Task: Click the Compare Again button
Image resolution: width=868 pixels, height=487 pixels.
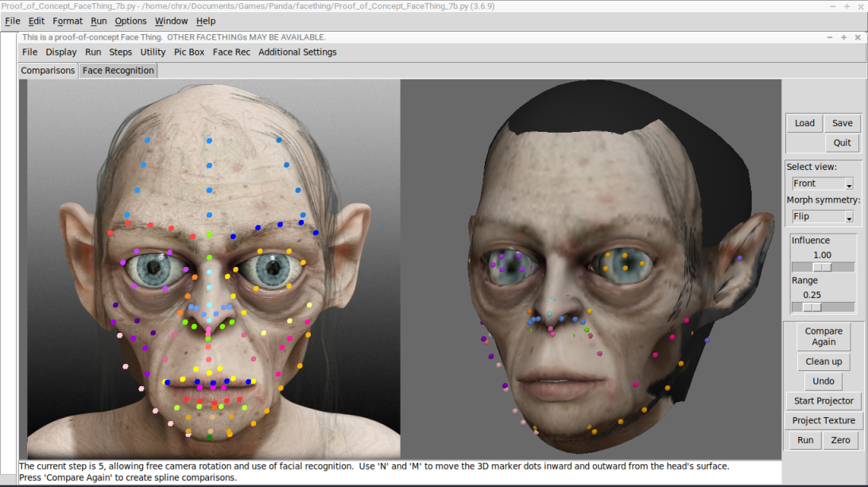Action: click(x=823, y=337)
